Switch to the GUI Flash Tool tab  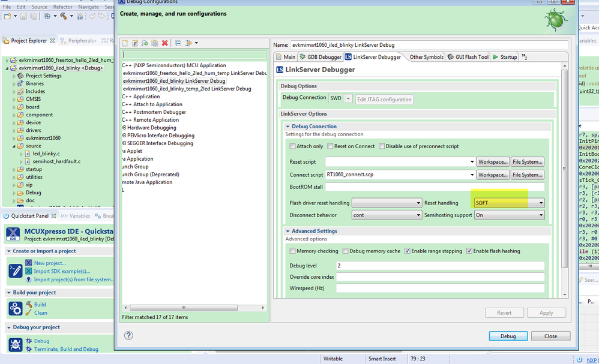pos(468,57)
